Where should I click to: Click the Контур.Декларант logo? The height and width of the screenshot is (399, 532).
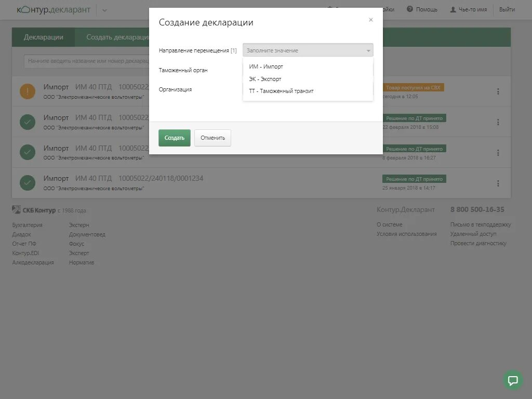coord(54,9)
